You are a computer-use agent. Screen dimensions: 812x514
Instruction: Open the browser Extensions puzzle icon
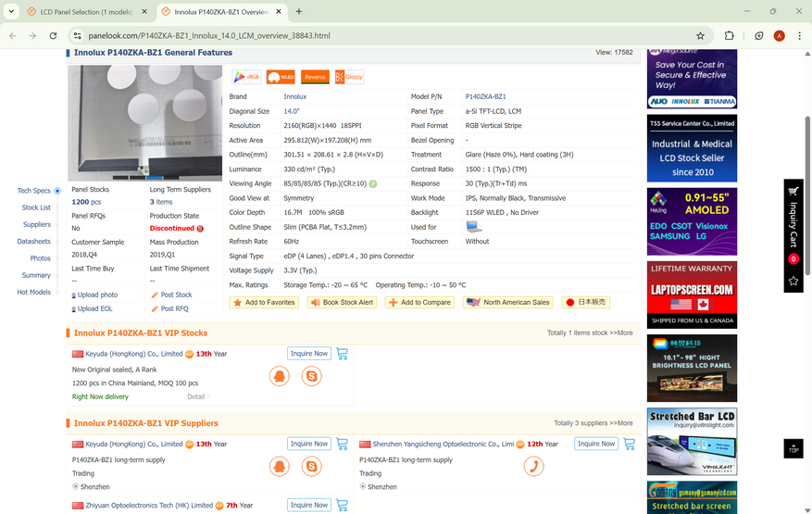730,36
